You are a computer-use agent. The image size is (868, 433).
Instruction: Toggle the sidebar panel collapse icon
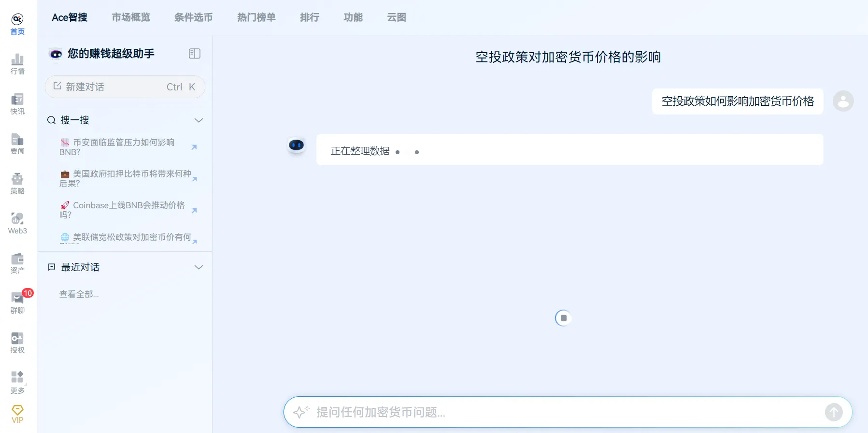[195, 54]
